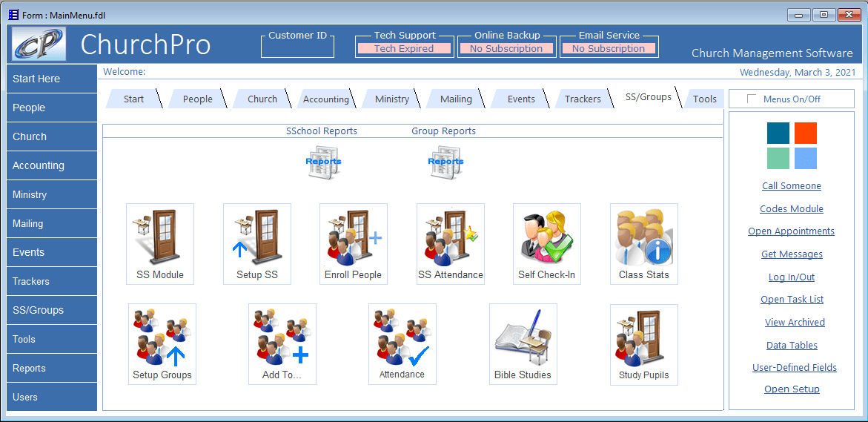Open the Mailing tab

[x=456, y=99]
